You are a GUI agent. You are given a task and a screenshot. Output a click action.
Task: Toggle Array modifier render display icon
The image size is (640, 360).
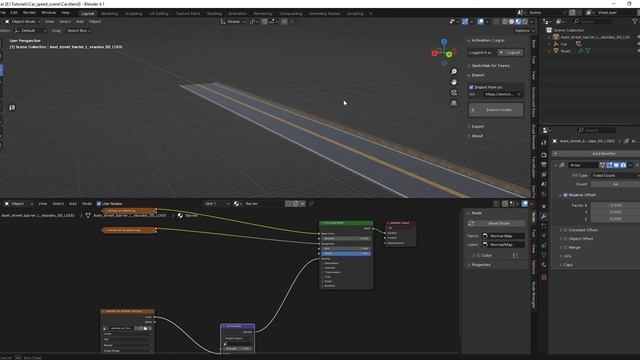(623, 165)
